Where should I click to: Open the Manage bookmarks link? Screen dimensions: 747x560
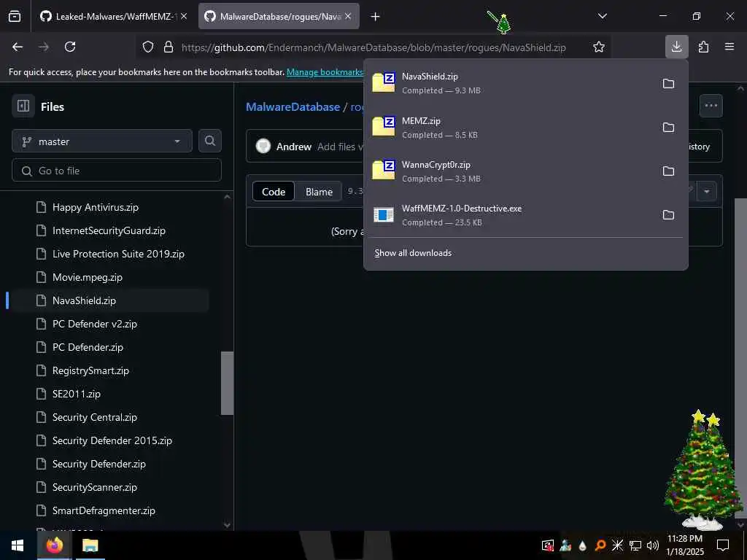pyautogui.click(x=325, y=72)
